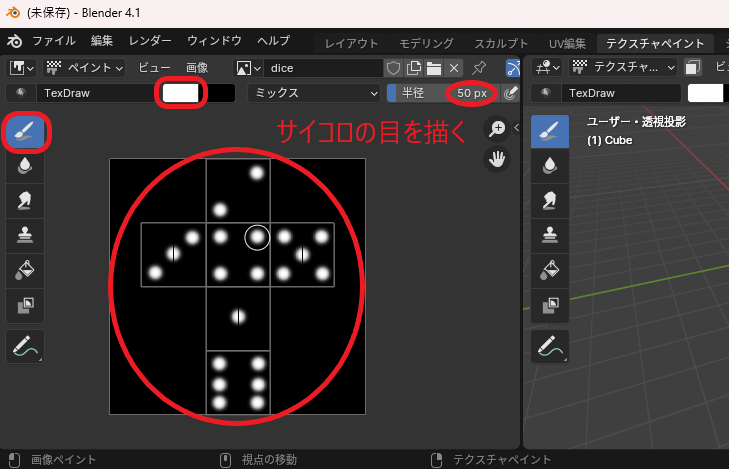This screenshot has height=469, width=729.
Task: Select the Mask tool in the image editor
Action: 25,305
